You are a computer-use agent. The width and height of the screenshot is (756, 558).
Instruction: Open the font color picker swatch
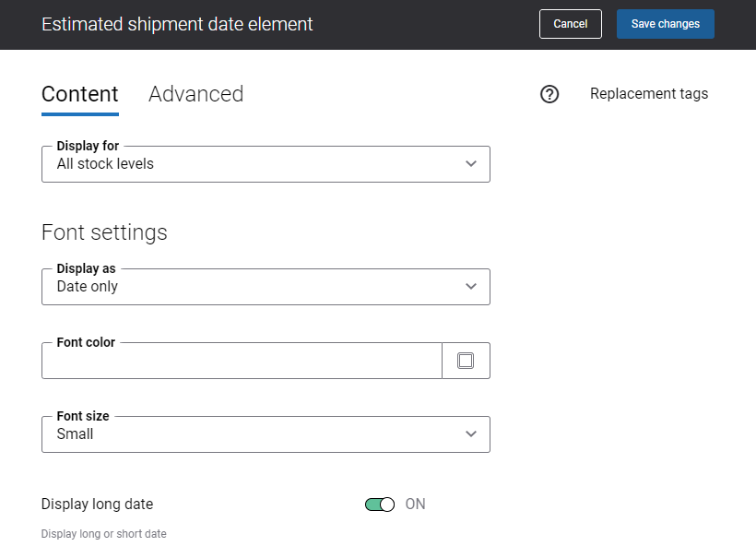pos(466,361)
